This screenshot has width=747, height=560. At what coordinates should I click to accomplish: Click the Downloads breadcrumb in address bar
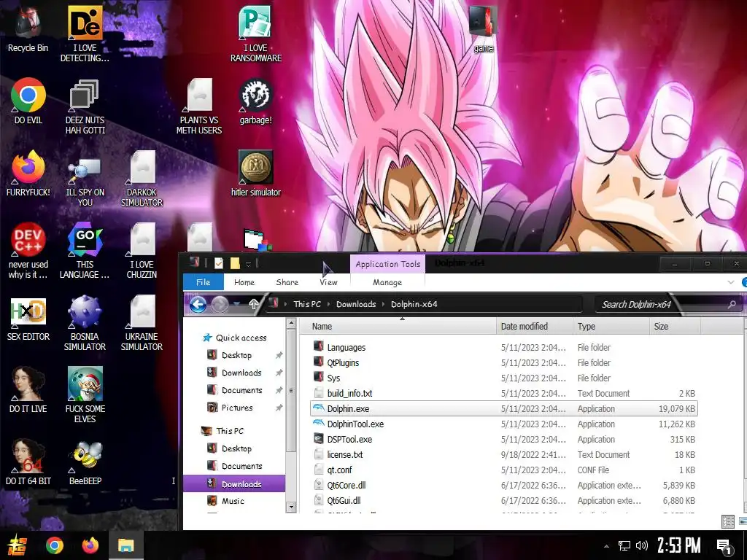click(356, 304)
